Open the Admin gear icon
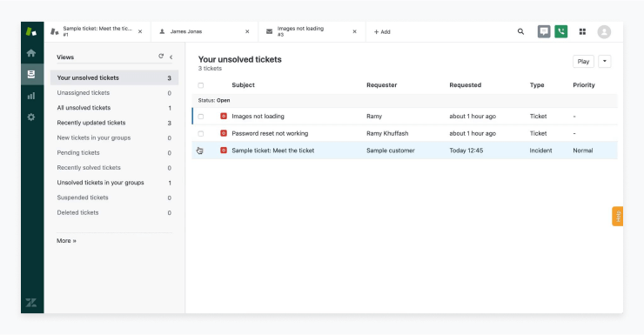This screenshot has width=644, height=335. point(31,117)
